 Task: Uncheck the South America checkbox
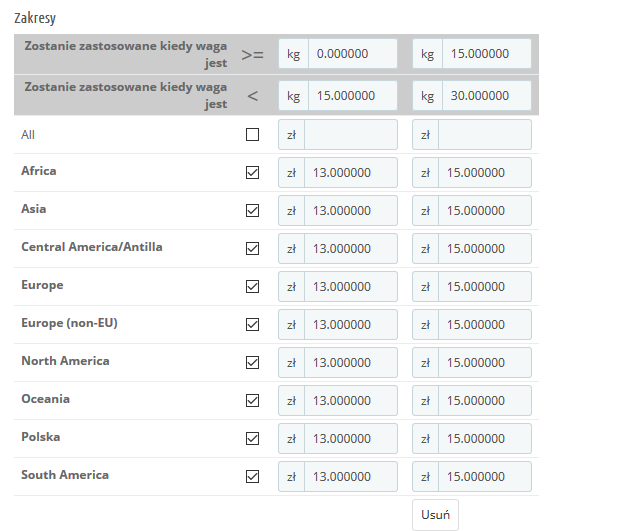(x=252, y=477)
